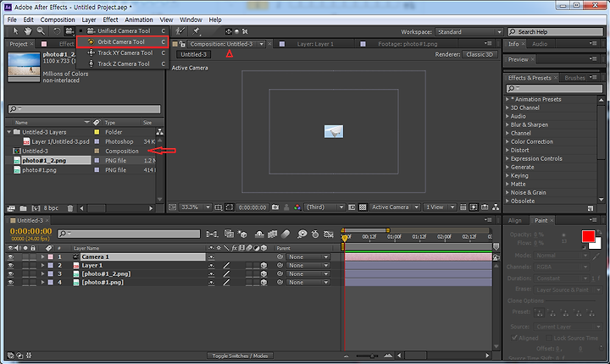Click the red foreground color swatch

click(588, 236)
